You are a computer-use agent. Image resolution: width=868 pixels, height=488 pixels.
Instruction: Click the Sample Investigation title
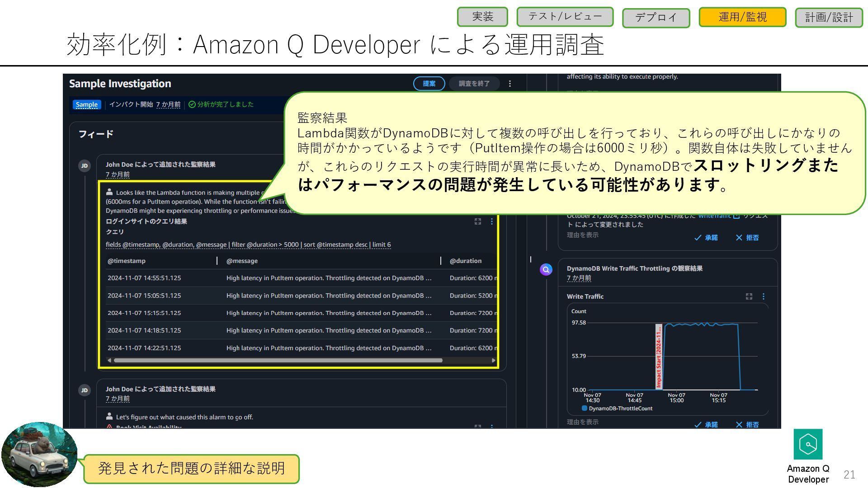(120, 84)
